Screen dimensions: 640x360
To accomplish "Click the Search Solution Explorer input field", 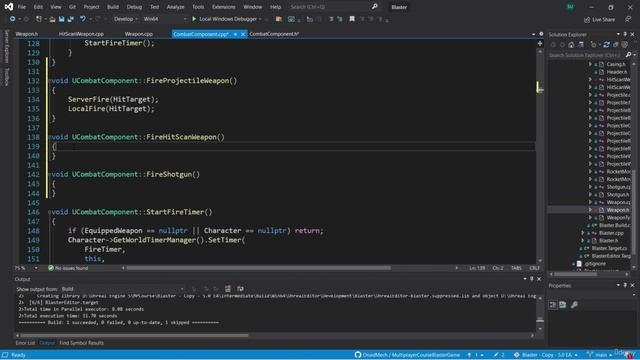I will click(x=586, y=55).
